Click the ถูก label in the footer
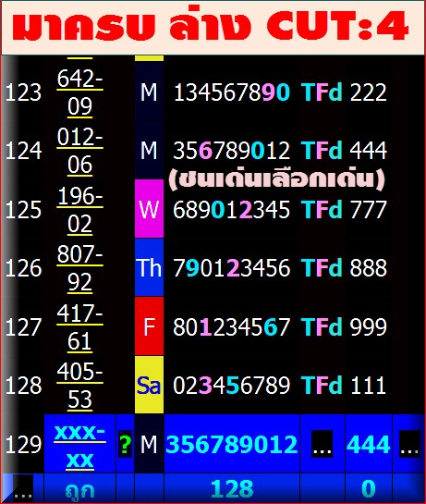This screenshot has width=426, height=504. pos(79,490)
